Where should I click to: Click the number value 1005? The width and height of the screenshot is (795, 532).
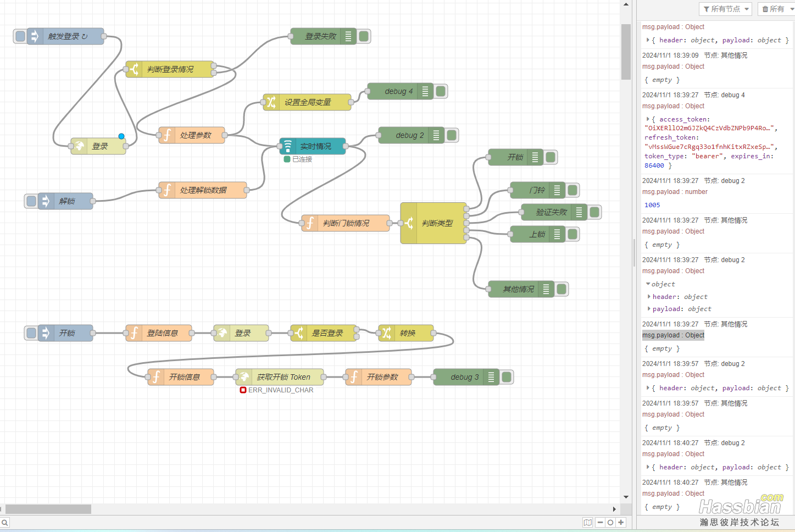tap(652, 205)
